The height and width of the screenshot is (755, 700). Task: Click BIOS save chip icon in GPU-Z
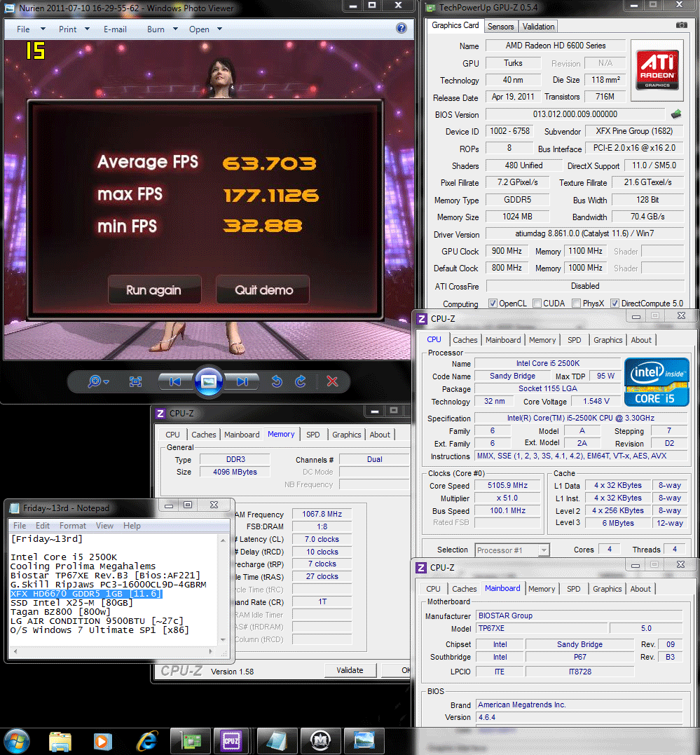(676, 114)
